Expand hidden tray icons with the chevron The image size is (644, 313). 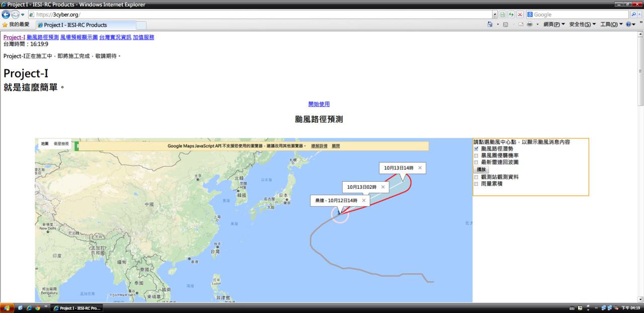[597, 308]
